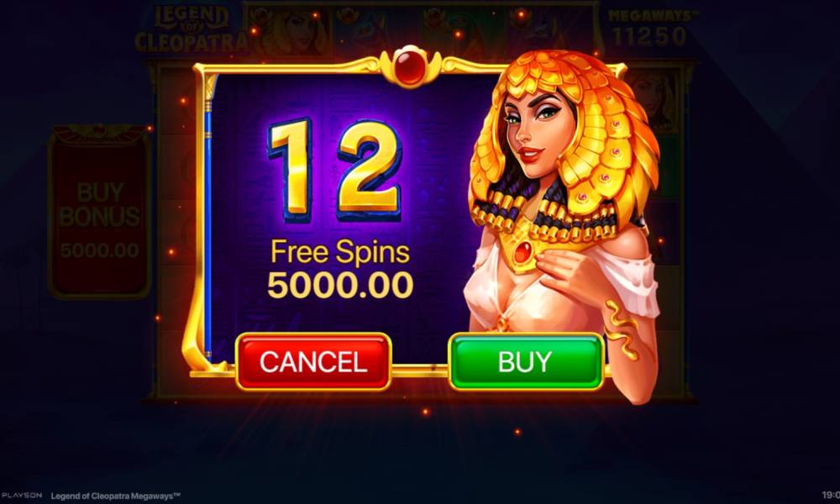The width and height of the screenshot is (840, 504).
Task: Select the dimmed BUY BONUS panel
Action: [x=100, y=211]
